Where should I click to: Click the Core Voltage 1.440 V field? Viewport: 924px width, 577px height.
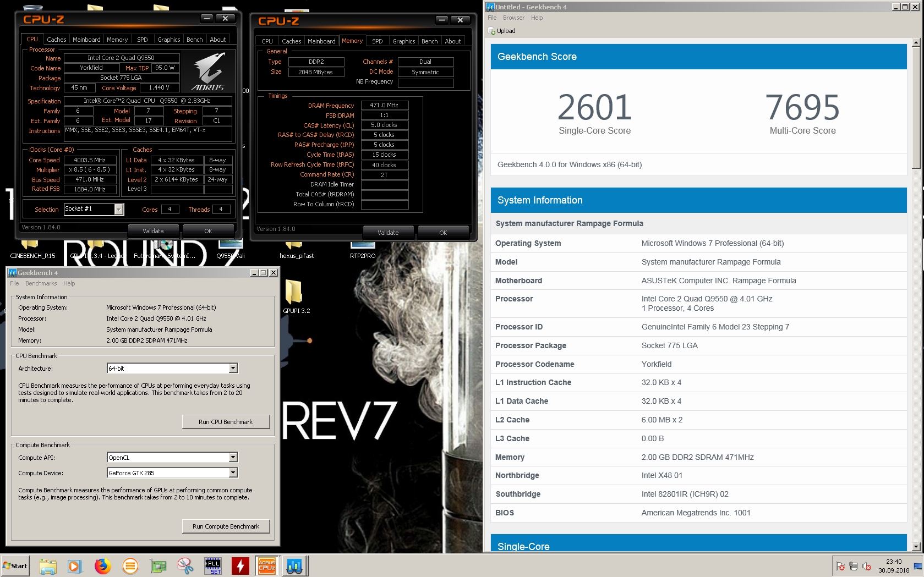point(159,87)
